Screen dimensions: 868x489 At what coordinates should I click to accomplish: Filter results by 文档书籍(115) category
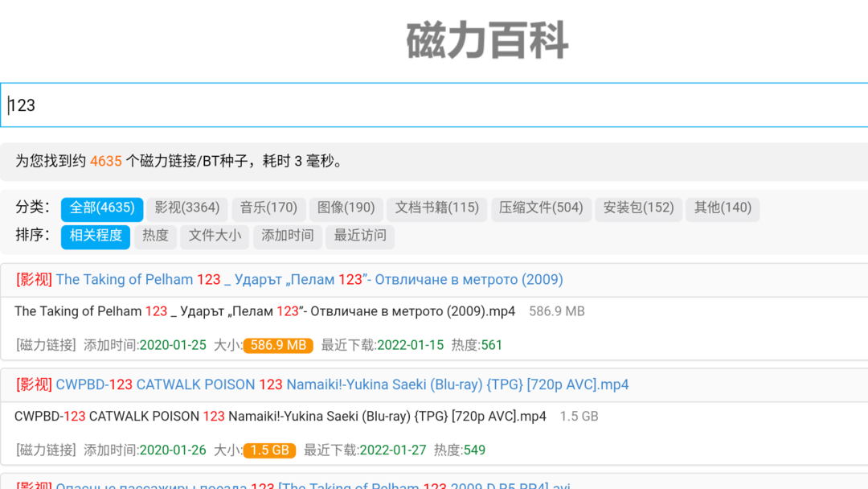coord(436,208)
